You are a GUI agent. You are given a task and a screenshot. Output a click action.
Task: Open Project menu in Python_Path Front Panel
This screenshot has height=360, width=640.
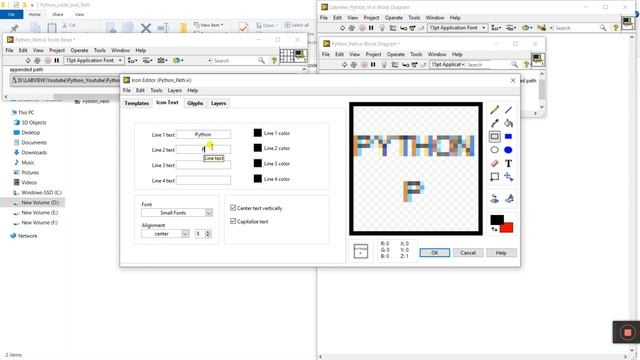point(57,50)
